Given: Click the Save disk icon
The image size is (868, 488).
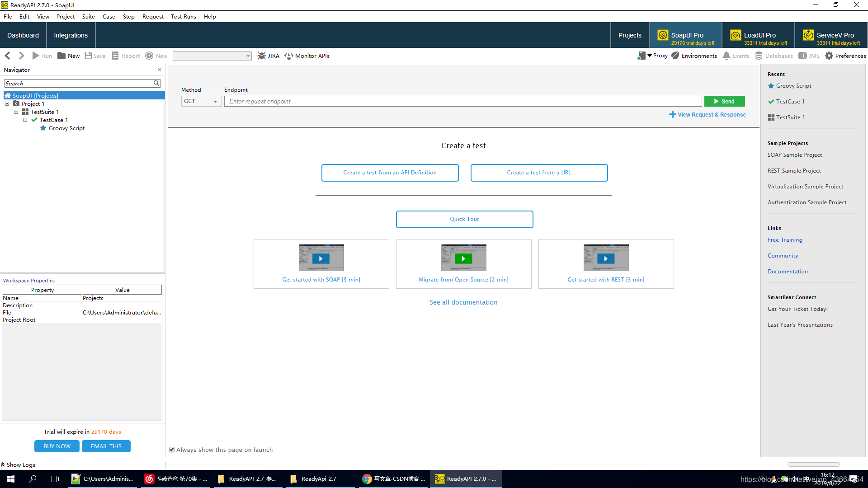Looking at the screenshot, I should (x=88, y=56).
